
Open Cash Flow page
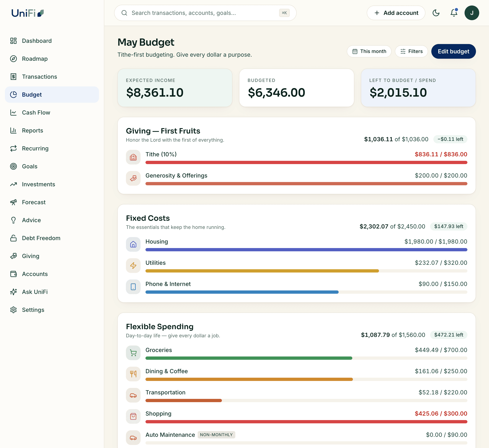[x=52, y=113]
